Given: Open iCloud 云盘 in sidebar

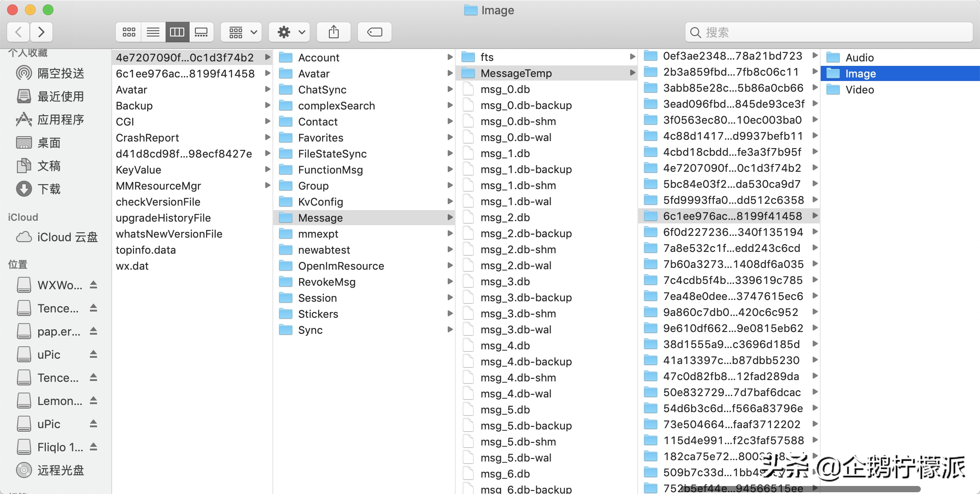Looking at the screenshot, I should (56, 237).
